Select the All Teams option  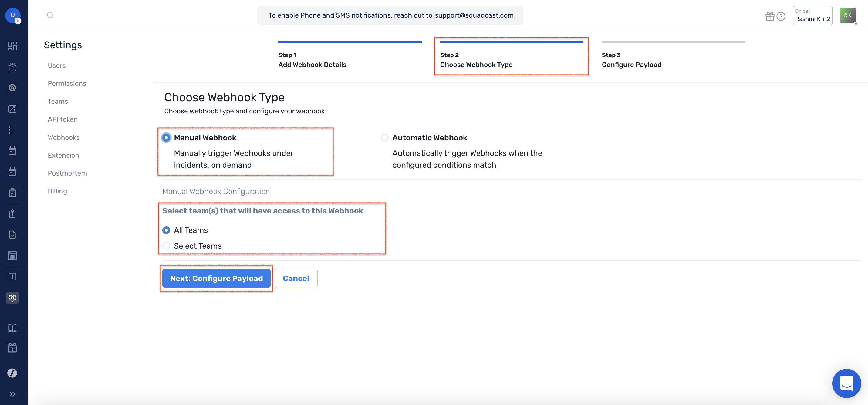coord(166,230)
